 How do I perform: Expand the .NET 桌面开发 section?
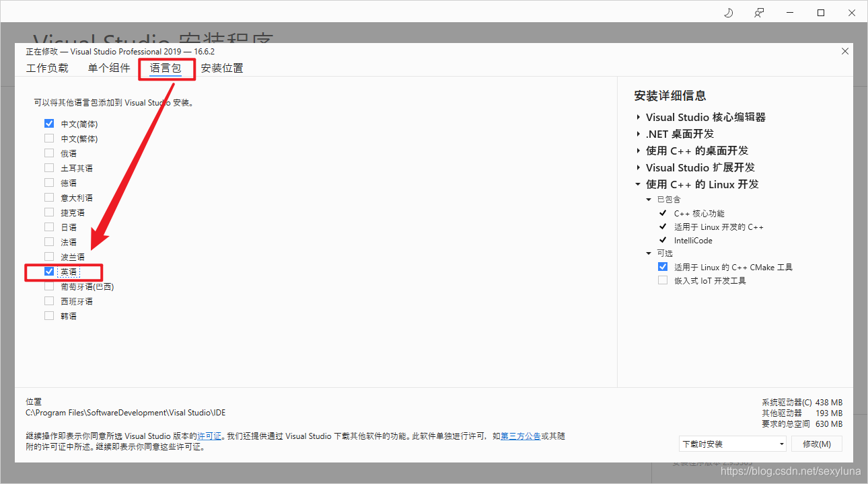coord(638,134)
